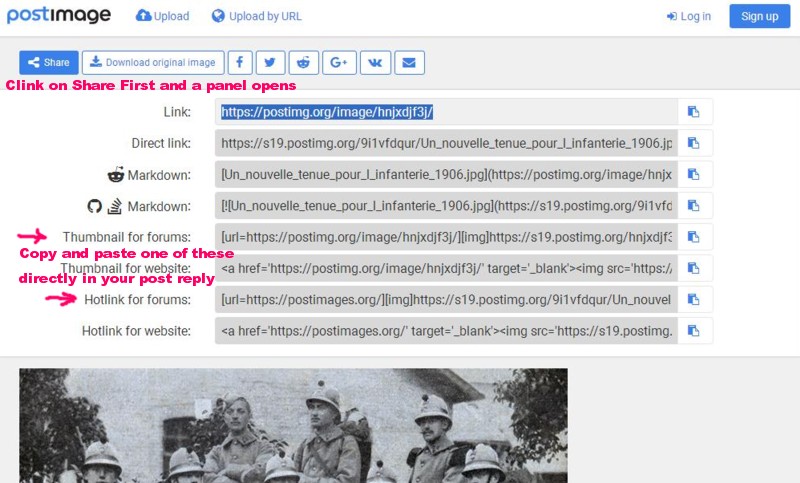Select the Thumbnail for forums field
Image resolution: width=800 pixels, height=483 pixels.
point(446,237)
